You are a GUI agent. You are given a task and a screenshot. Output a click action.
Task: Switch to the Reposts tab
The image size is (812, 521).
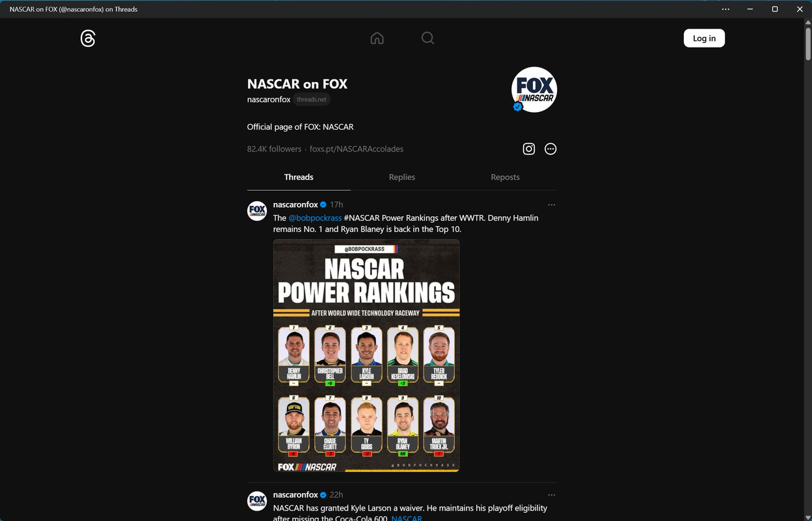[x=505, y=177]
